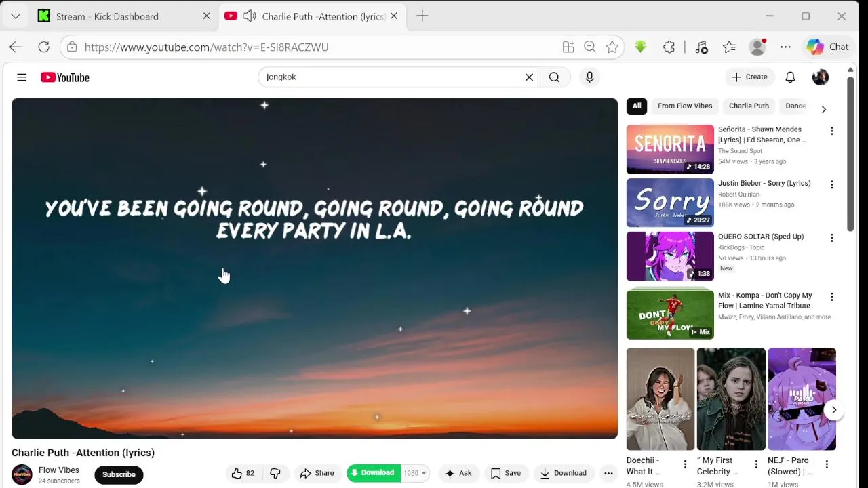The height and width of the screenshot is (488, 868).
Task: Open the Justin Bieber Sorry thumbnail
Action: point(670,203)
